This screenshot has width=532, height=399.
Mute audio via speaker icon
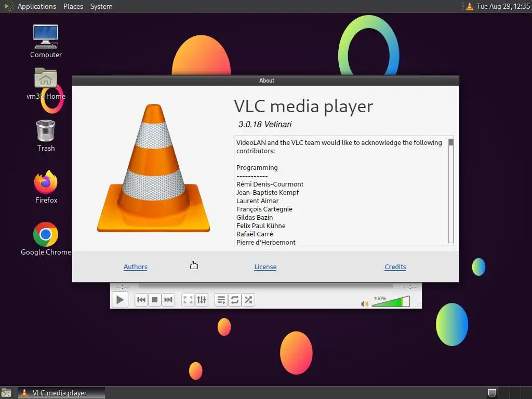pos(365,303)
